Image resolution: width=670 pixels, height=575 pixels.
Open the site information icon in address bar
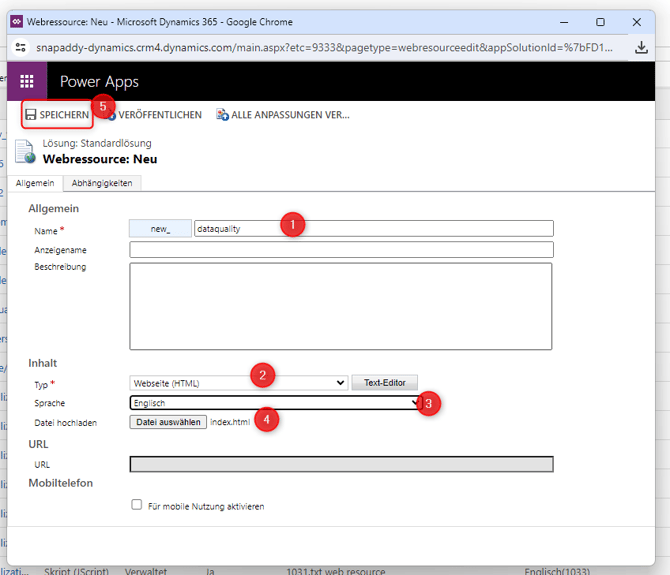(x=22, y=48)
